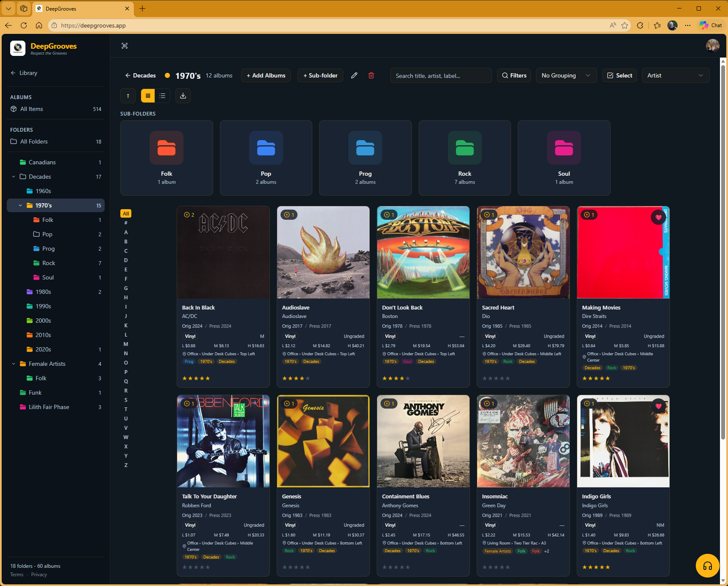Select the All alphabet filter
The width and height of the screenshot is (728, 586).
[x=126, y=213]
